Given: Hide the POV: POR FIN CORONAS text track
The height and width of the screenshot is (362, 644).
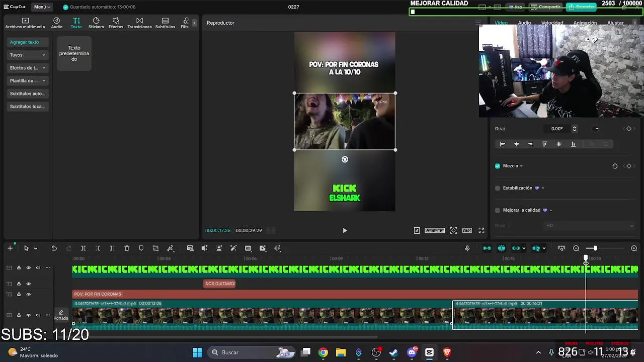Looking at the screenshot, I should 28,294.
